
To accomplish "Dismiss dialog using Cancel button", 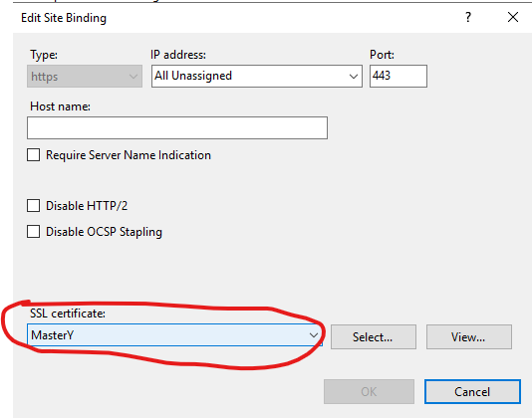I will tap(472, 391).
